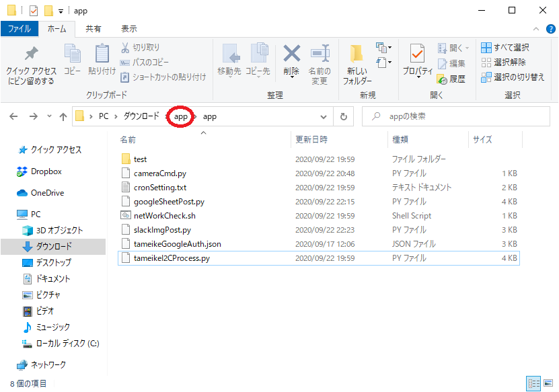This screenshot has width=559, height=392.
Task: Switch to details view in status bar
Action: pyautogui.click(x=535, y=383)
